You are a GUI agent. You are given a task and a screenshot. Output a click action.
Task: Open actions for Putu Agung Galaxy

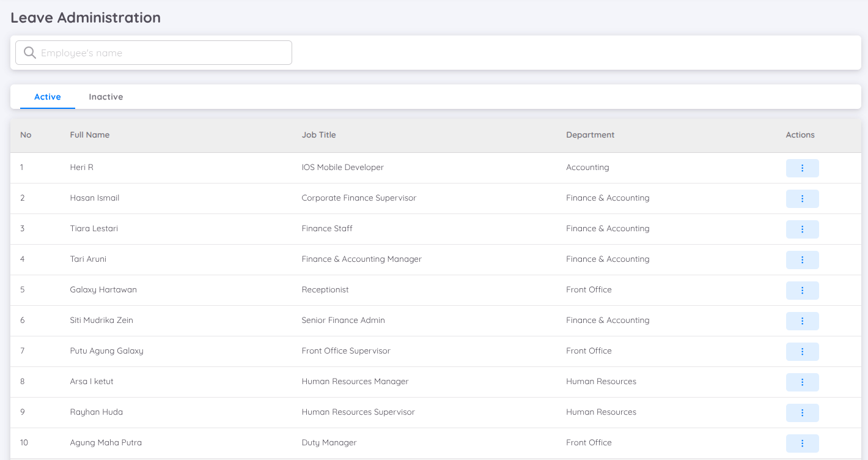point(802,352)
